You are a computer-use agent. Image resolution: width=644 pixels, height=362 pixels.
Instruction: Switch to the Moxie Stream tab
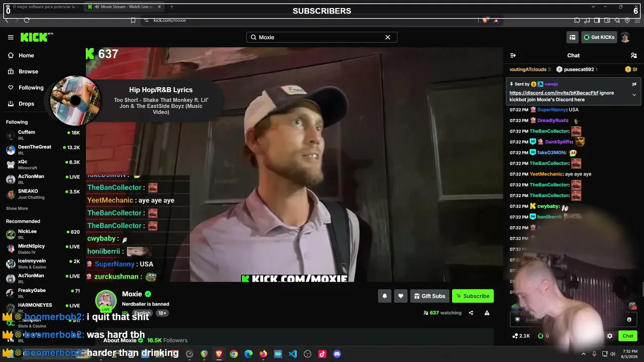[x=124, y=7]
